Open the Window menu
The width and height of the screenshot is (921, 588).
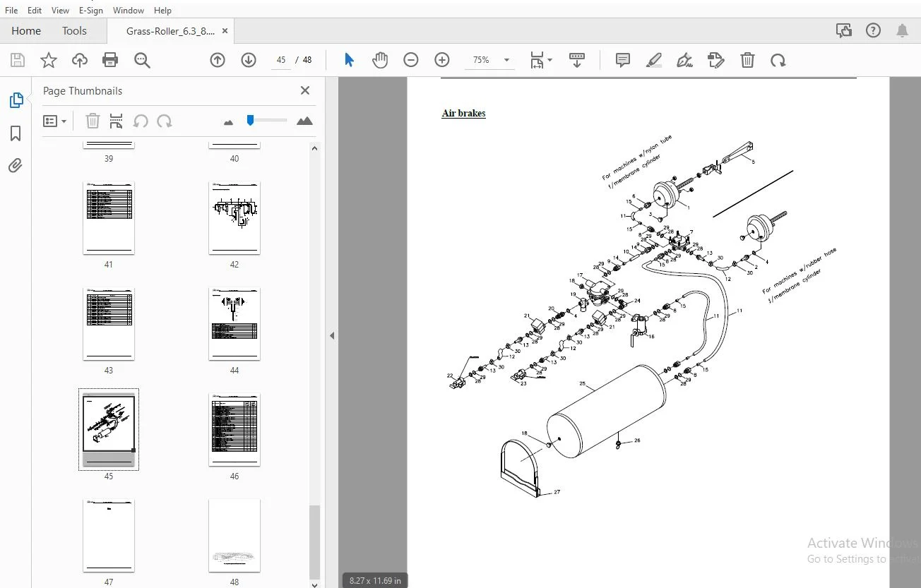point(129,11)
